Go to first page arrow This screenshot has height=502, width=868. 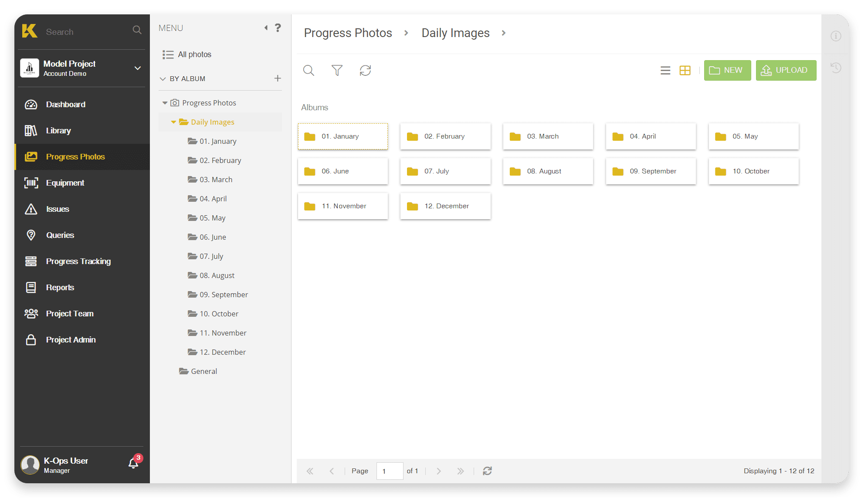coord(310,471)
